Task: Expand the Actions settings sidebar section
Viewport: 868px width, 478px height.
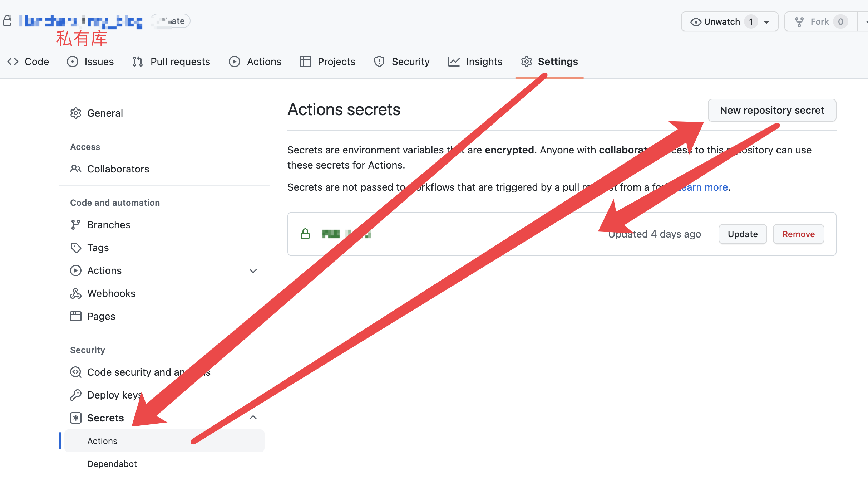Action: pos(253,271)
